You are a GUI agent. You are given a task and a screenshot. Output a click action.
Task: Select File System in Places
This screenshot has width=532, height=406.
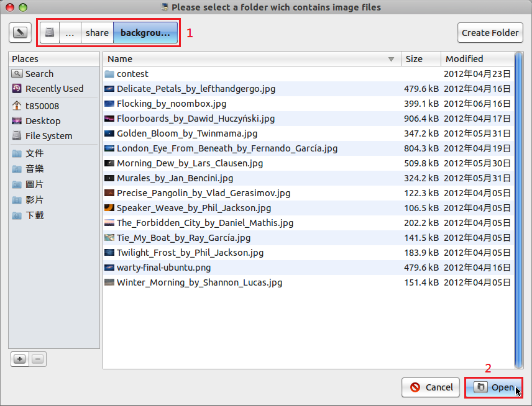click(48, 136)
